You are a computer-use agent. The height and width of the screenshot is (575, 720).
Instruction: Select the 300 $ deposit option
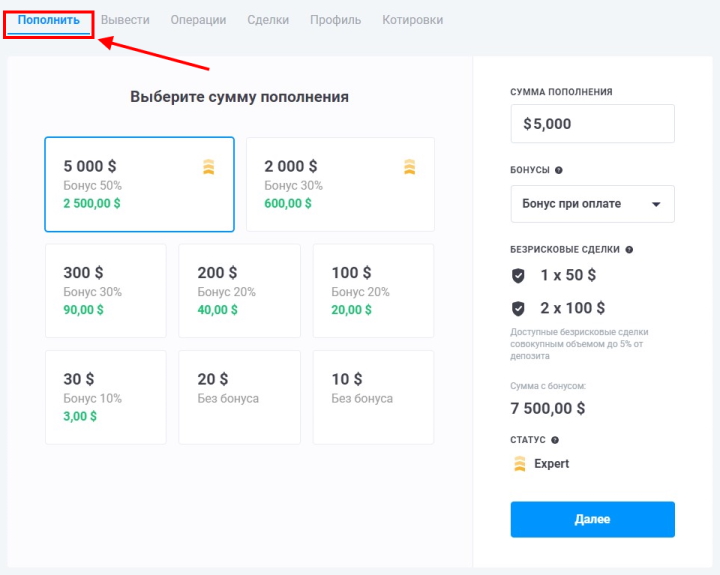(x=106, y=290)
